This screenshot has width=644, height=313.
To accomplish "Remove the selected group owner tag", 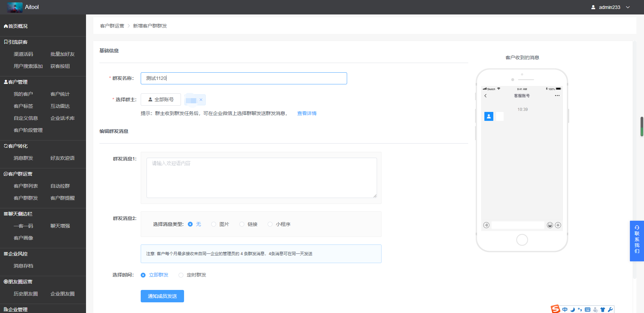I will pyautogui.click(x=201, y=100).
